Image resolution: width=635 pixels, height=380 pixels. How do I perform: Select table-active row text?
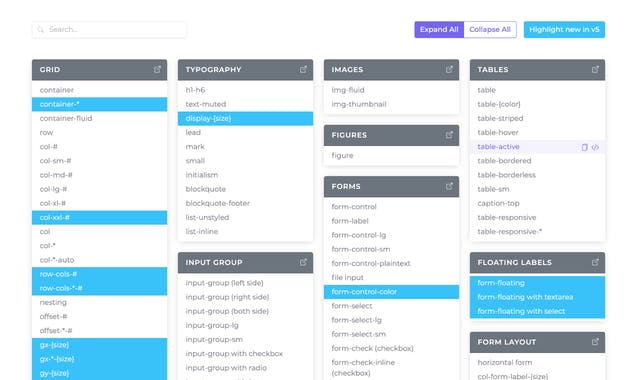(x=499, y=147)
